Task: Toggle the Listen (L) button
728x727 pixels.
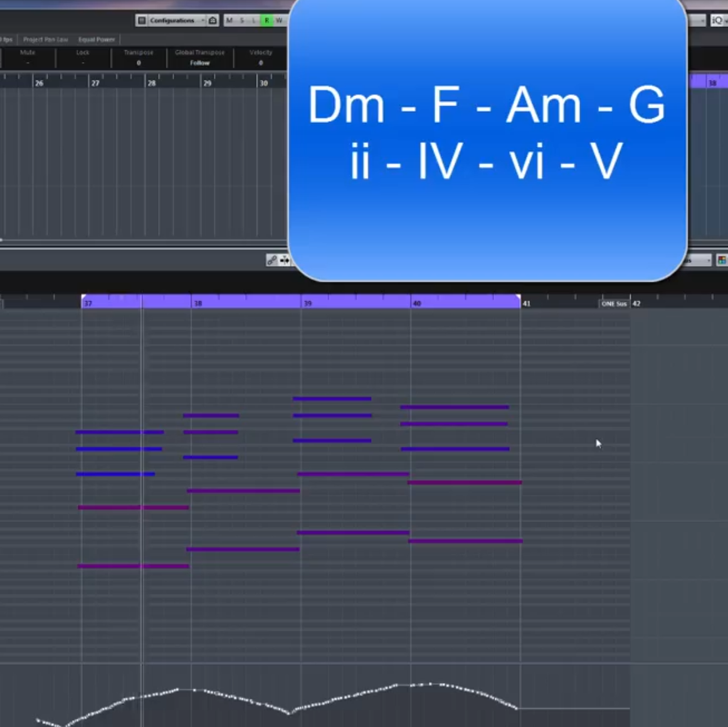Action: point(254,21)
